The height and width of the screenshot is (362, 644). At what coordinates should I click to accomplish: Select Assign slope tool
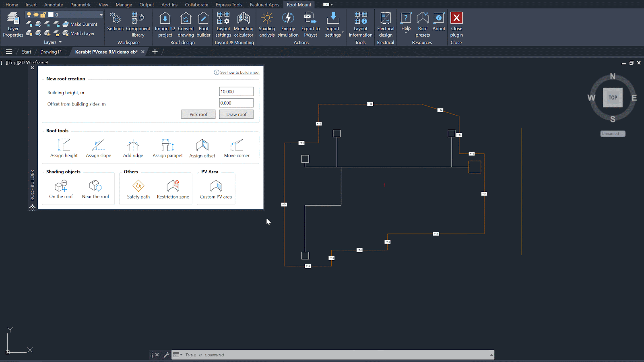pos(99,148)
